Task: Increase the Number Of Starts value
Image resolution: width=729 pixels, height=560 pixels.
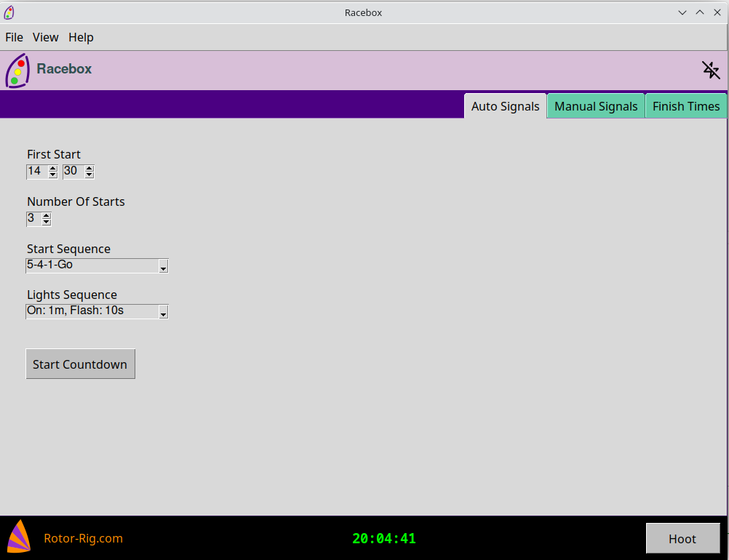Action: (x=46, y=215)
